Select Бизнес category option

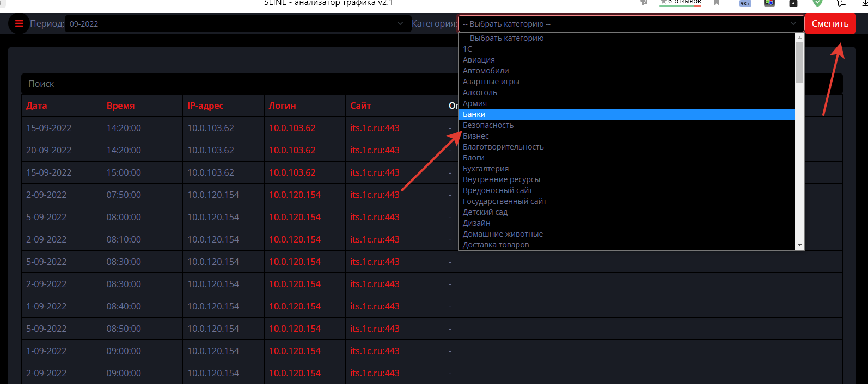coord(627,136)
